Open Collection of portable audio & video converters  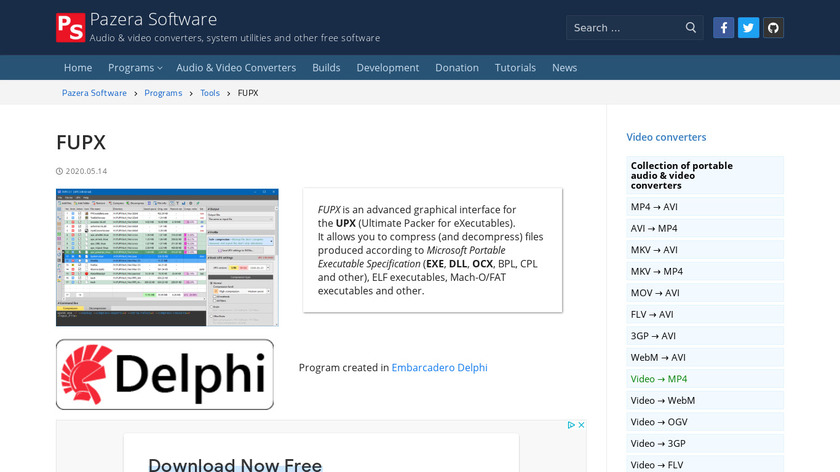(704, 175)
